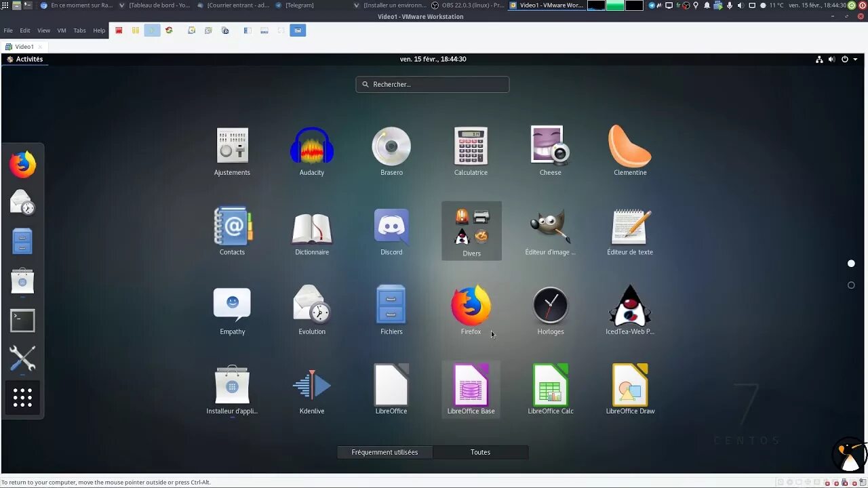
Task: Switch to the Toutes apps view
Action: pos(480,452)
